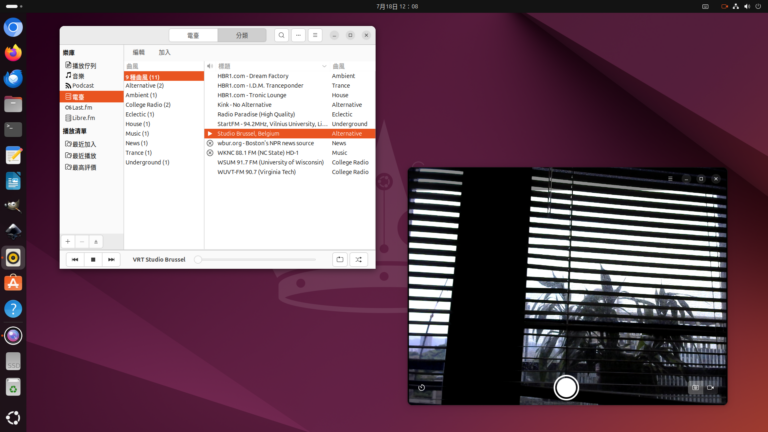Select StartFM 94.2MHz Vilnius University station

(290, 124)
